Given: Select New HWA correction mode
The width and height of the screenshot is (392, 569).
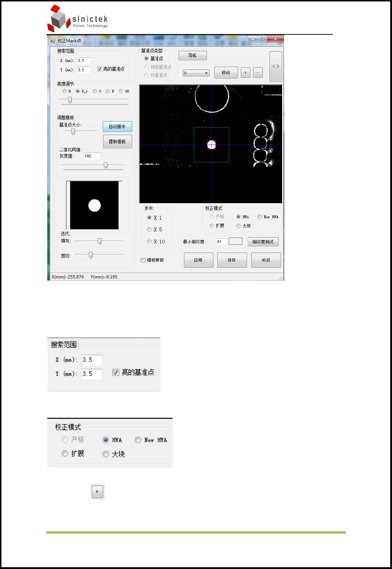Looking at the screenshot, I should 260,217.
